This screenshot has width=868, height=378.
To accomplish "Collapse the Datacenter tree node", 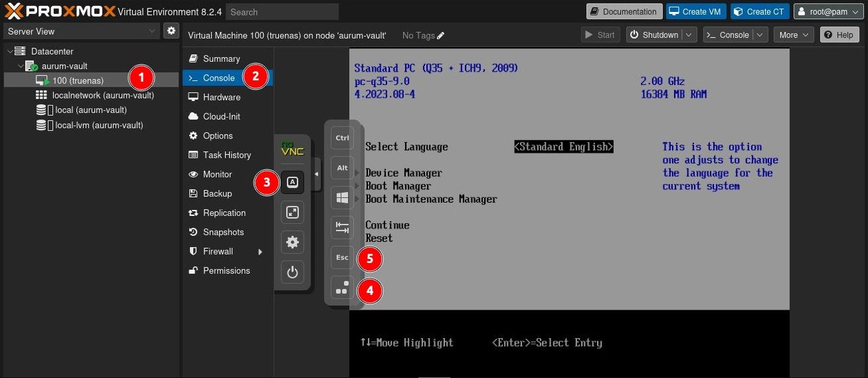I will (x=9, y=51).
